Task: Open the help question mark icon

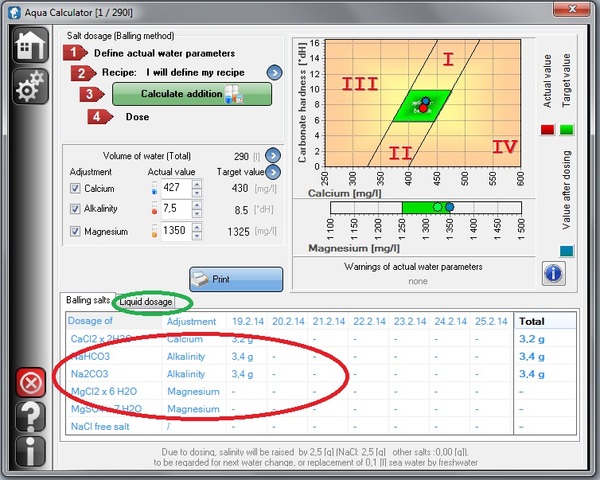Action: pos(28,417)
